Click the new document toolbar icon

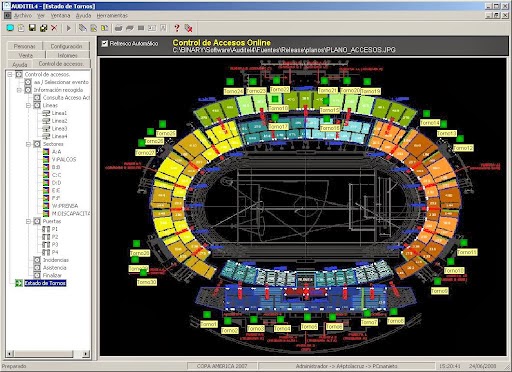21,28
